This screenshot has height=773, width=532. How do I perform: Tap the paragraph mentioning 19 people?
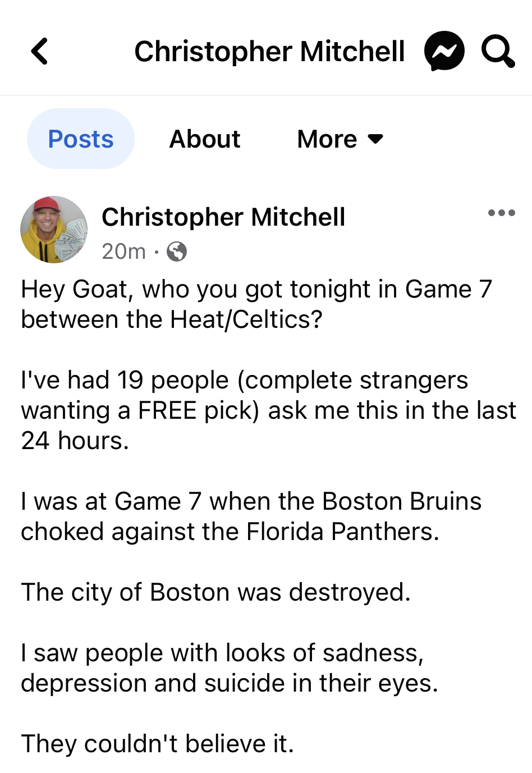coord(268,410)
